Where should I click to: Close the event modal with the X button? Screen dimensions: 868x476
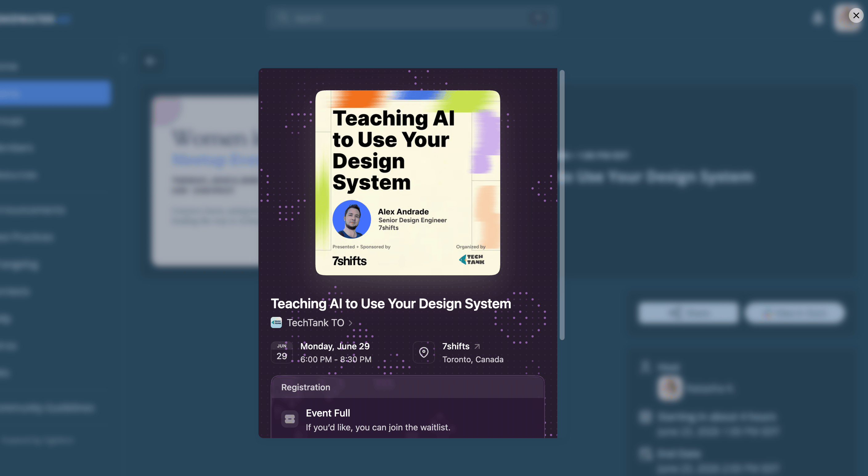coord(856,15)
